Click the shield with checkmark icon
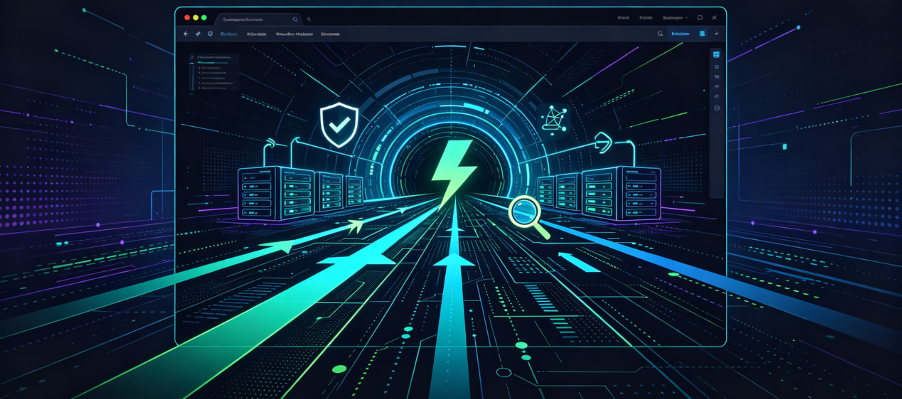The height and width of the screenshot is (399, 902). click(x=339, y=125)
